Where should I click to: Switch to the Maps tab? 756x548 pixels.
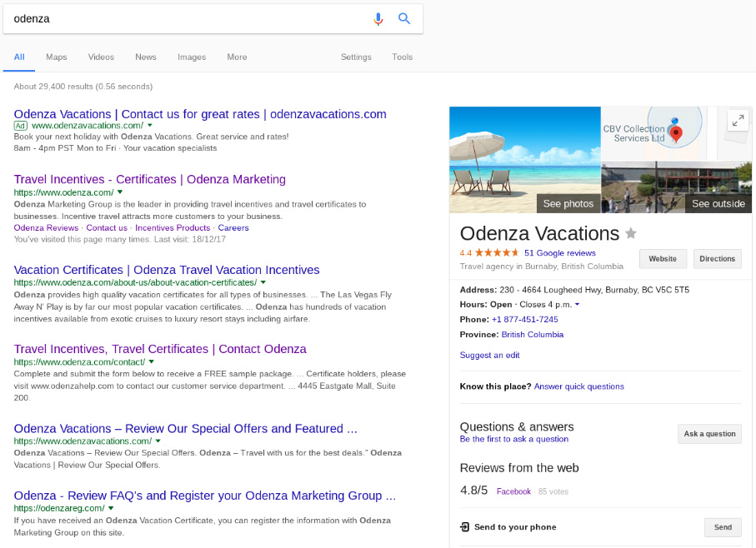click(x=57, y=57)
